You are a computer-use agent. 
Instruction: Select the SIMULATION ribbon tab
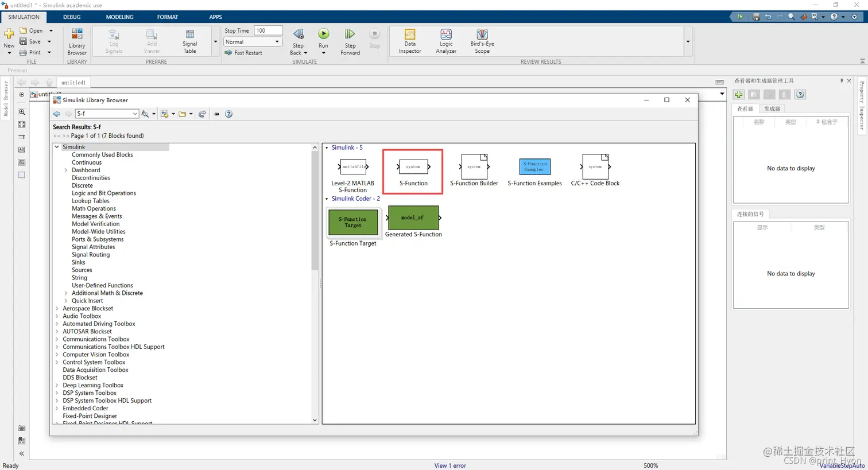point(24,17)
